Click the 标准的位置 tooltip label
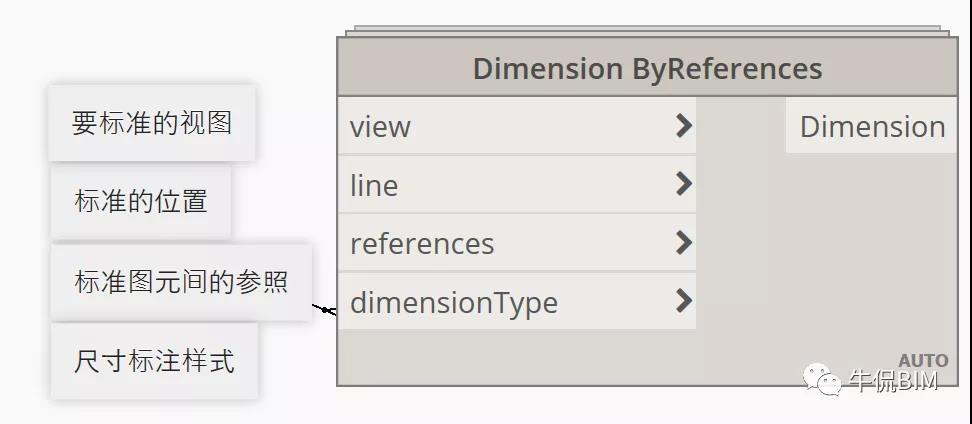The width and height of the screenshot is (972, 424). [x=141, y=201]
